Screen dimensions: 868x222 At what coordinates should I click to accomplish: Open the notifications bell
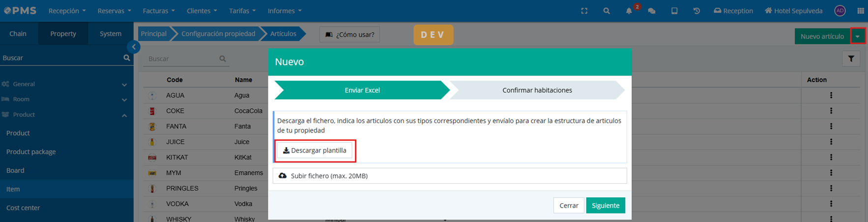pyautogui.click(x=629, y=11)
